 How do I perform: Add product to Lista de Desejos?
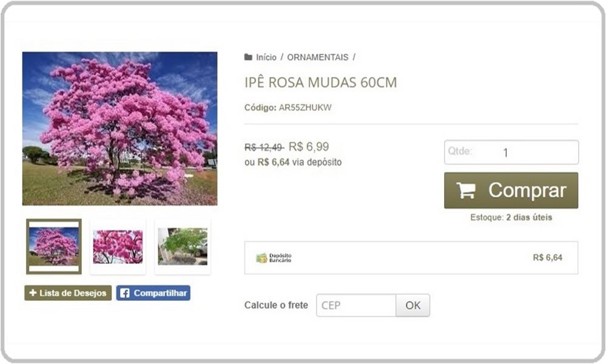point(68,293)
